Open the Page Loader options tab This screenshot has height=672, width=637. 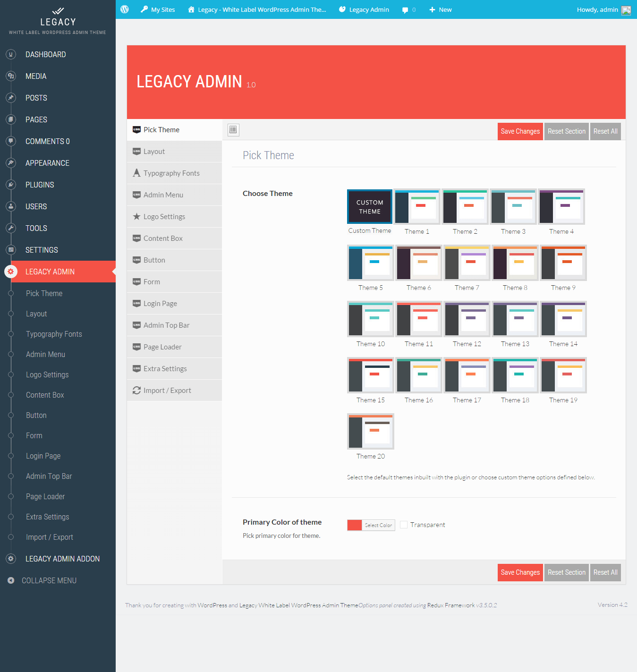pos(174,347)
